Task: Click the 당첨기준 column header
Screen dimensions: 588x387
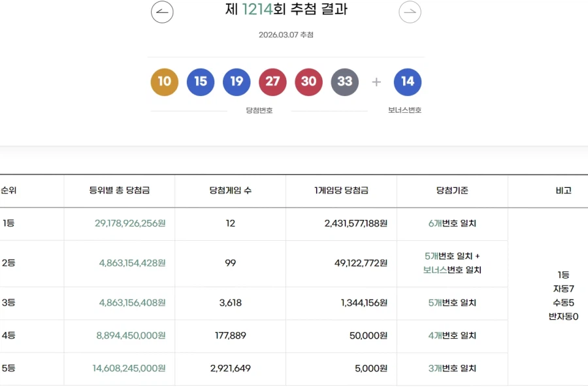Action: pyautogui.click(x=451, y=191)
